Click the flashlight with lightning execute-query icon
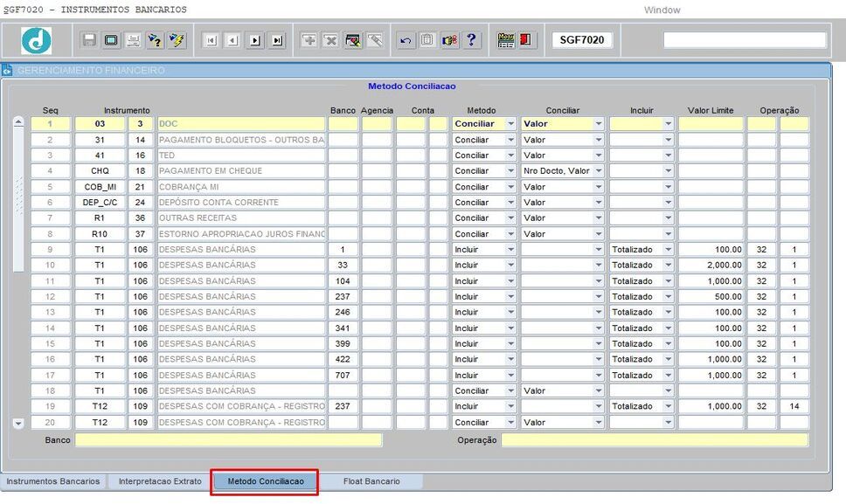The image size is (846, 504). click(177, 40)
